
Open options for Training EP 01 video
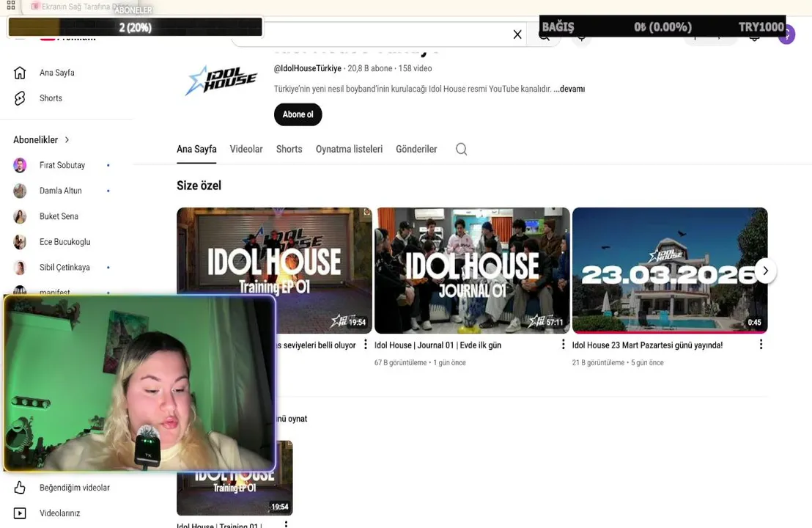(366, 345)
